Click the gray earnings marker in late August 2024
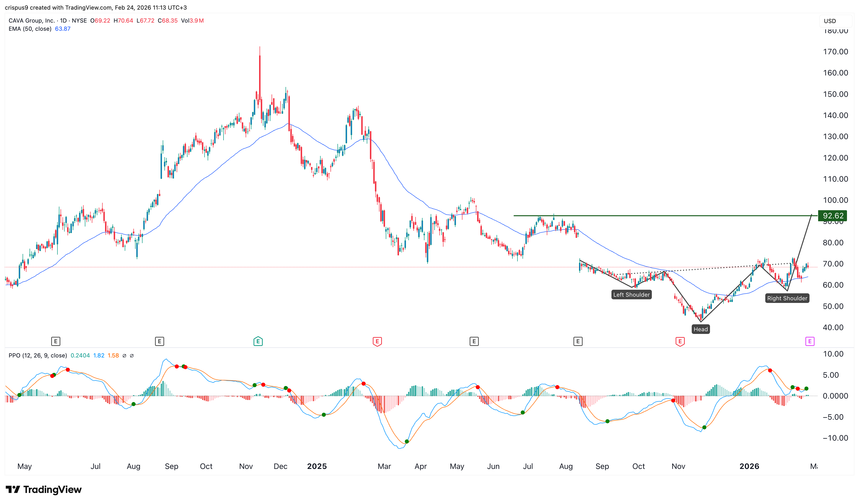The width and height of the screenshot is (859, 504). 159,341
